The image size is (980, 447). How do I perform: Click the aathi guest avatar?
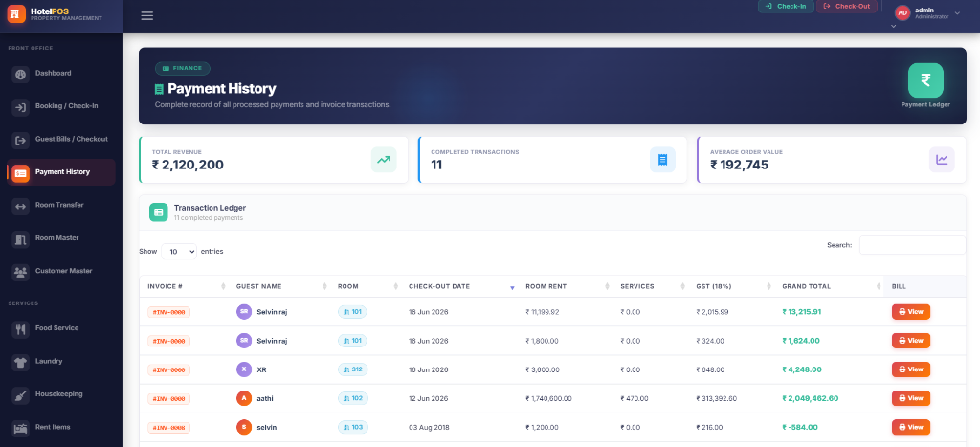[x=244, y=398]
